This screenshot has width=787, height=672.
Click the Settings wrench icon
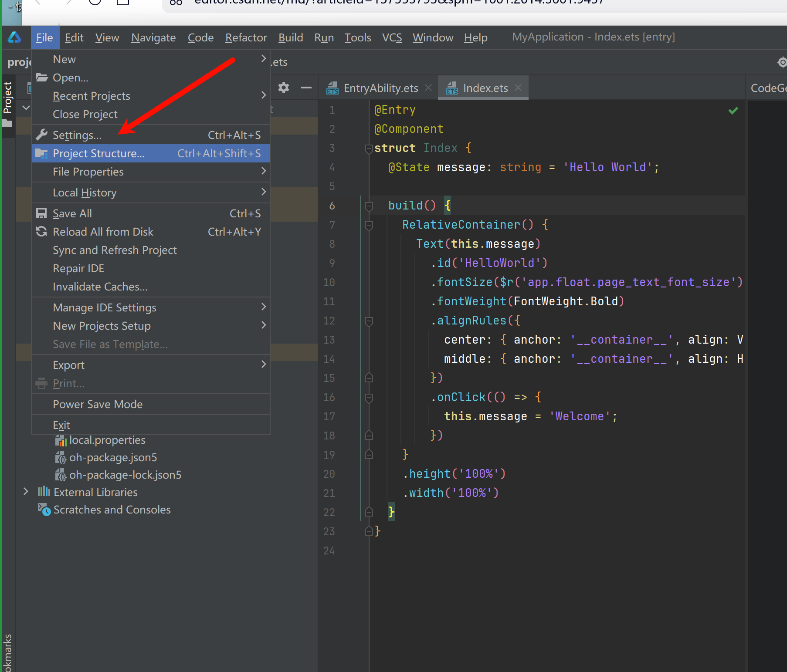click(x=42, y=135)
